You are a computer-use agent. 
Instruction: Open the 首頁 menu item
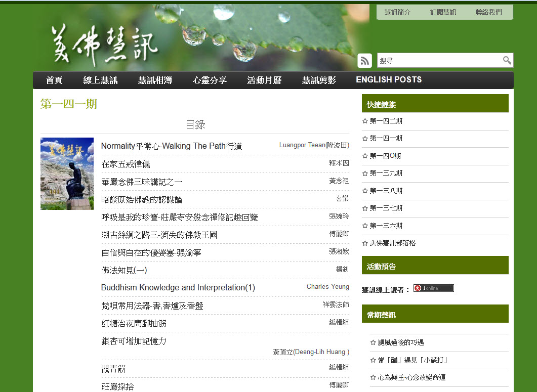pyautogui.click(x=54, y=80)
